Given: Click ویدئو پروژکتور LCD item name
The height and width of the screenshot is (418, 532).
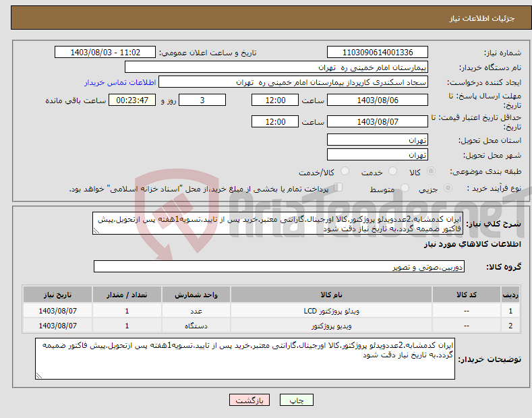Looking at the screenshot, I should click(x=332, y=311).
